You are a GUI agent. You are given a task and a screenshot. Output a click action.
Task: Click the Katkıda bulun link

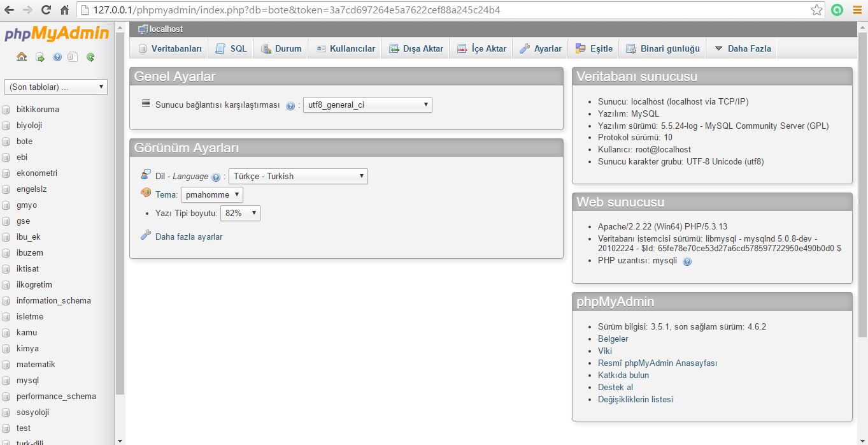pyautogui.click(x=623, y=375)
